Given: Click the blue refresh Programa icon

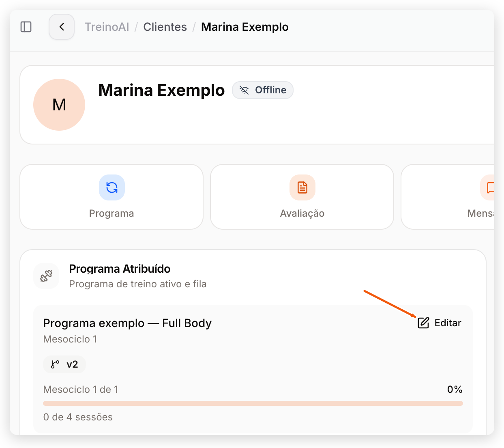Looking at the screenshot, I should coord(112,187).
